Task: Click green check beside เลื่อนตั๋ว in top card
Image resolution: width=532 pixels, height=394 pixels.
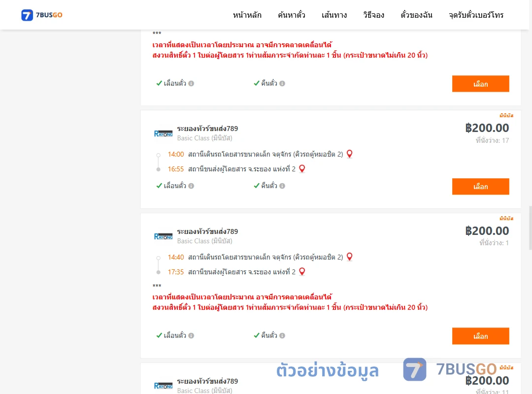Action: tap(159, 83)
